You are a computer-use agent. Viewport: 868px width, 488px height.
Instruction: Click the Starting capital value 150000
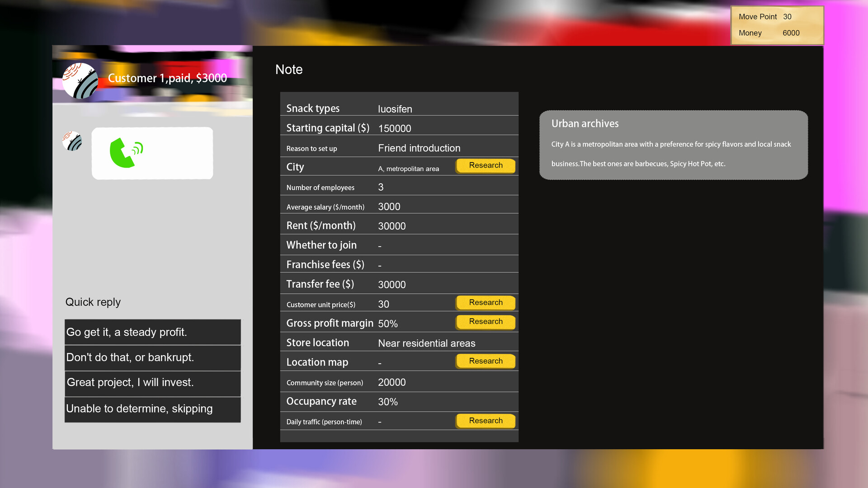394,128
